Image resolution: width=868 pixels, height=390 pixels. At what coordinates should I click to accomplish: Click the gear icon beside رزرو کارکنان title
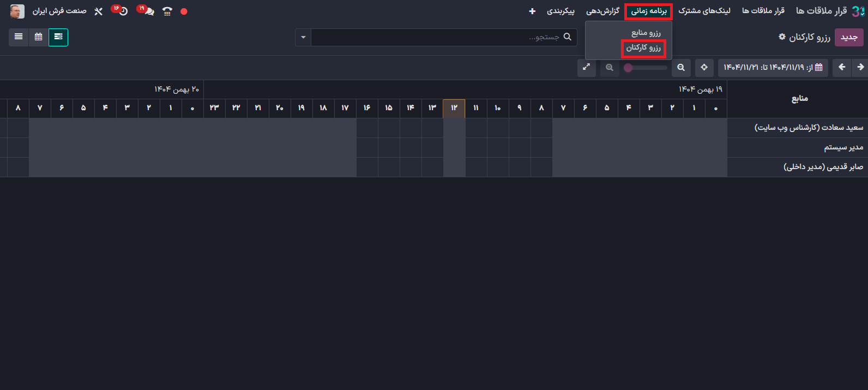[782, 37]
